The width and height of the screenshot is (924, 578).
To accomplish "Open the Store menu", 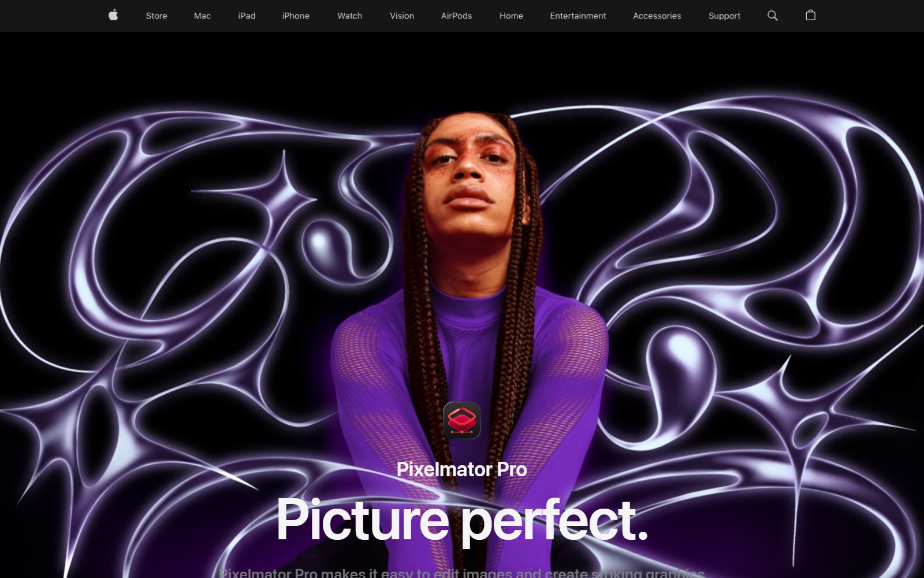I will tap(157, 16).
